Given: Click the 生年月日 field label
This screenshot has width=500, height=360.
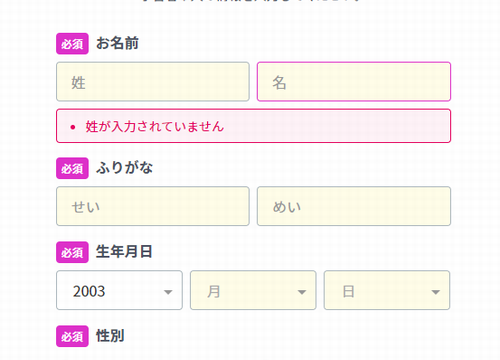Looking at the screenshot, I should click(x=124, y=252).
